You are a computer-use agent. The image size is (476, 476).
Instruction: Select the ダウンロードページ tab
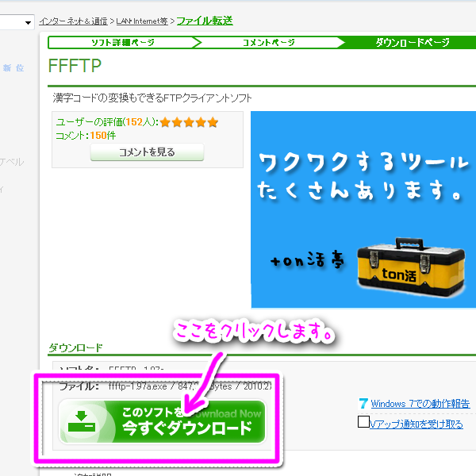412,42
